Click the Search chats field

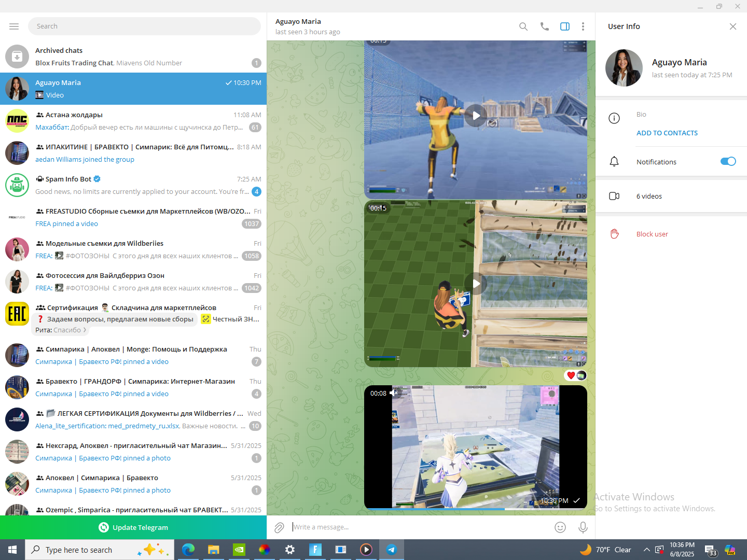click(x=145, y=26)
